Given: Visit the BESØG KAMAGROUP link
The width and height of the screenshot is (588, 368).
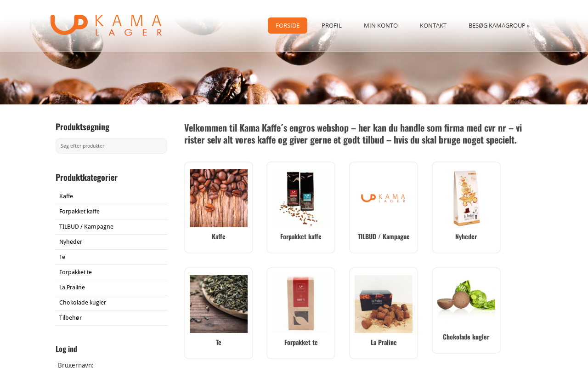Looking at the screenshot, I should click(499, 25).
